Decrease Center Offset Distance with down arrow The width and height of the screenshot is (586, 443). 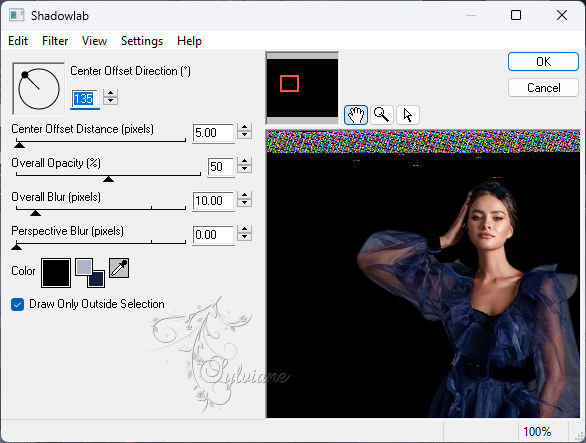pos(244,135)
